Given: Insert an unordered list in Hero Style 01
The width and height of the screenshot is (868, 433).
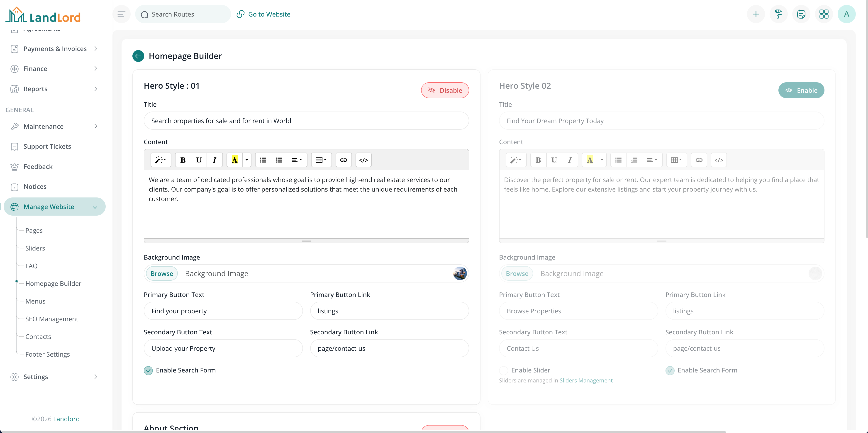Looking at the screenshot, I should click(x=263, y=160).
